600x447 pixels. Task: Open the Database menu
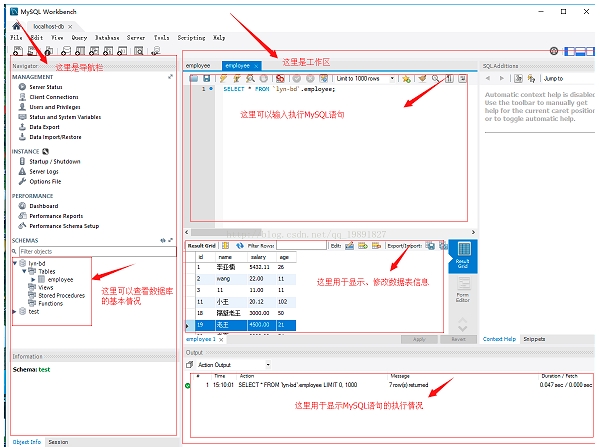107,38
